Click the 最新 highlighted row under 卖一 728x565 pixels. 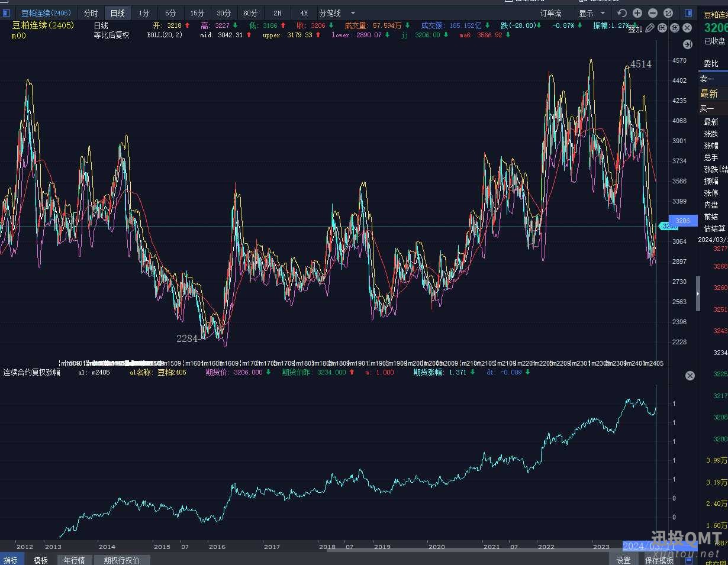click(x=713, y=93)
